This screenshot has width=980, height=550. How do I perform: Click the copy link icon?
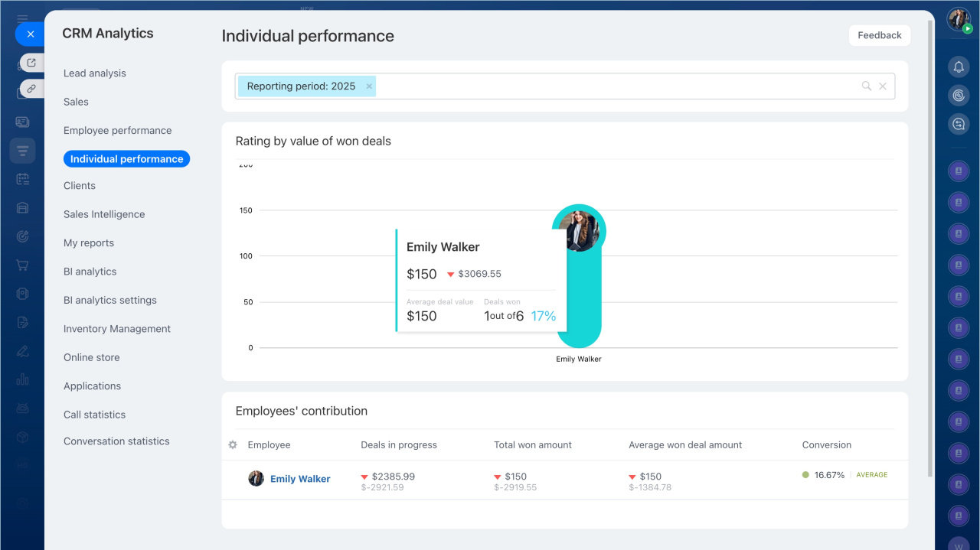point(31,89)
